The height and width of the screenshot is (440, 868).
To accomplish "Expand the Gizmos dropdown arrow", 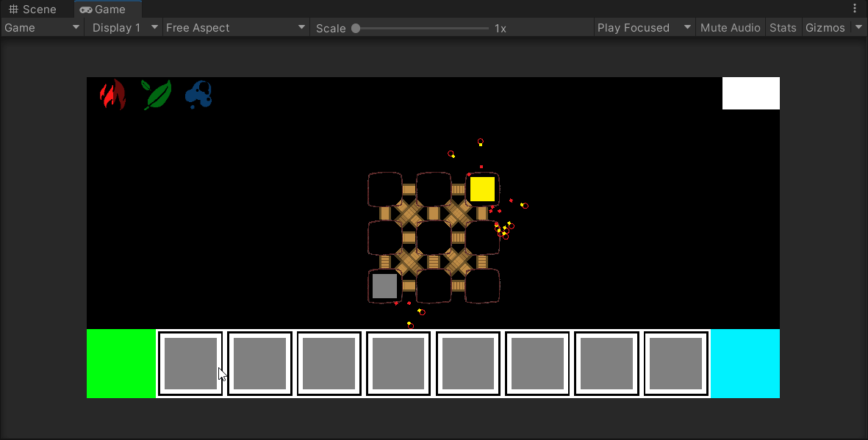I will click(858, 28).
